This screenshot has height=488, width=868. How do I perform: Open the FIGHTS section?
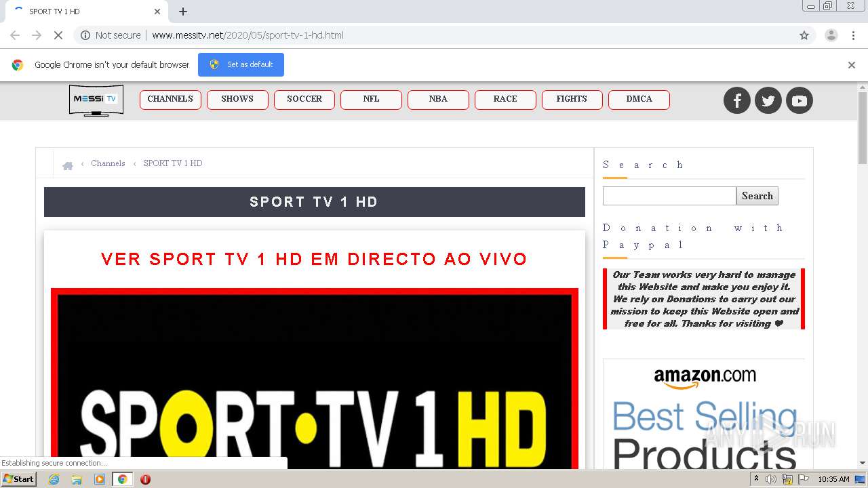click(572, 100)
